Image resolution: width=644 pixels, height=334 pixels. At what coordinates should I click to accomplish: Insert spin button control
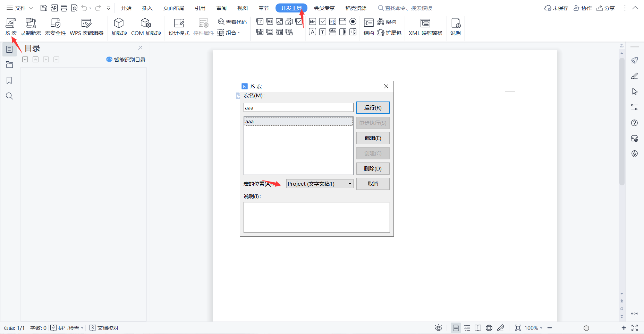(353, 32)
